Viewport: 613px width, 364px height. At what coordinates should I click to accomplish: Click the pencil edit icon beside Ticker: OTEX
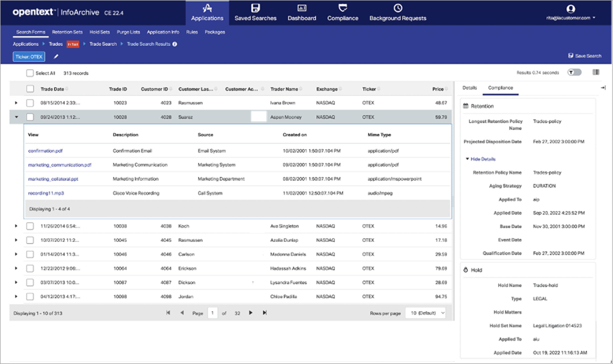[56, 56]
